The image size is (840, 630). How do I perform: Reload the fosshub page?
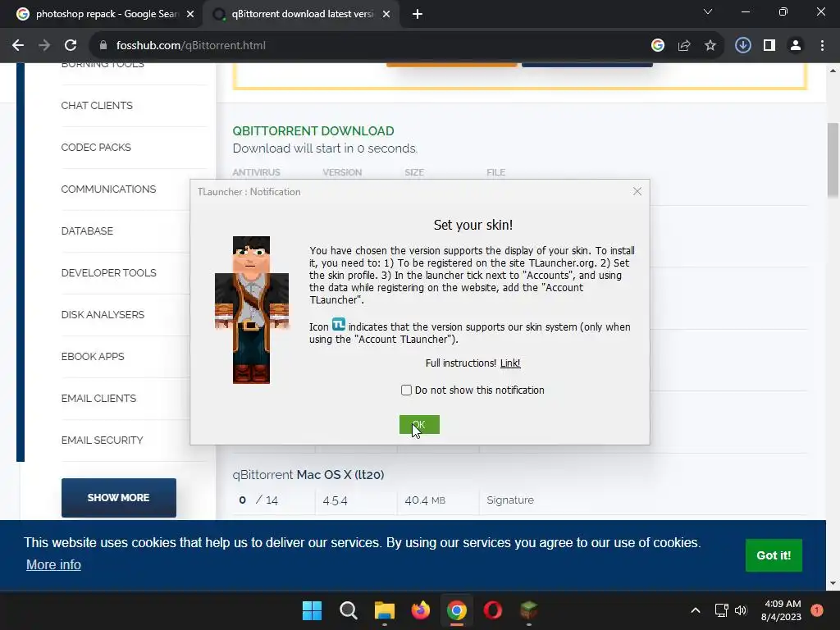pos(71,46)
